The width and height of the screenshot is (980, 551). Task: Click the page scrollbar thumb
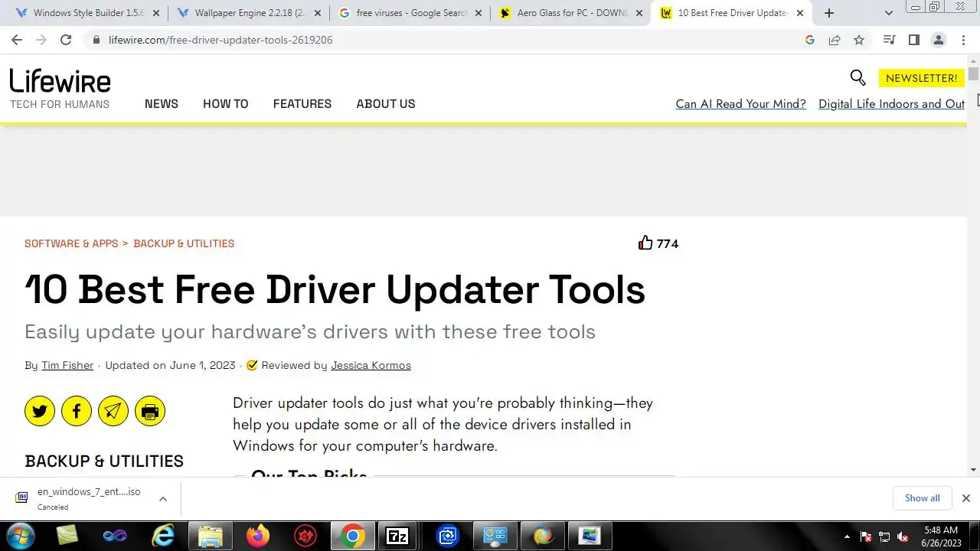[x=973, y=74]
